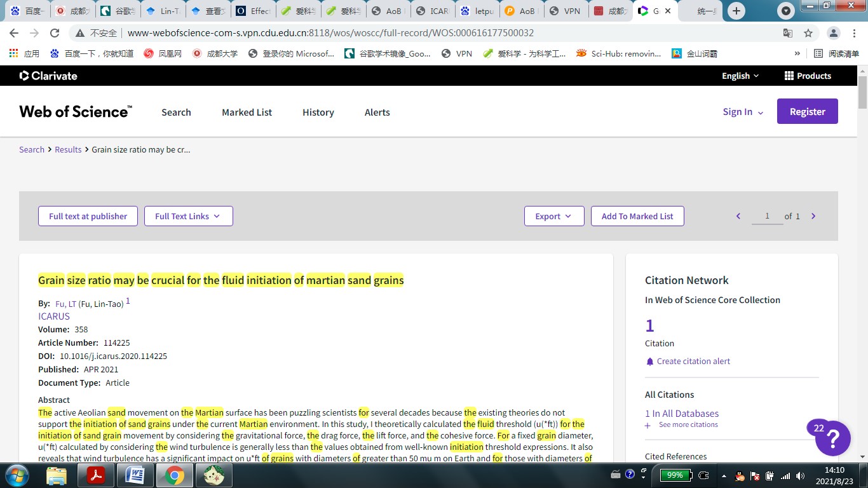Click the browser reload page icon
This screenshot has width=868, height=488.
point(55,33)
